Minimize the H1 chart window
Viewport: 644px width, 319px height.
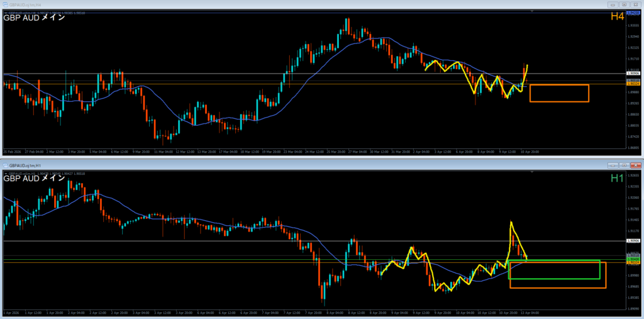click(613, 165)
